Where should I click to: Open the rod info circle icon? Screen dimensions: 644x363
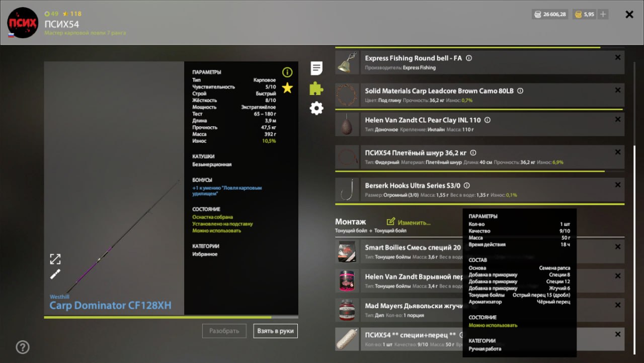click(287, 72)
